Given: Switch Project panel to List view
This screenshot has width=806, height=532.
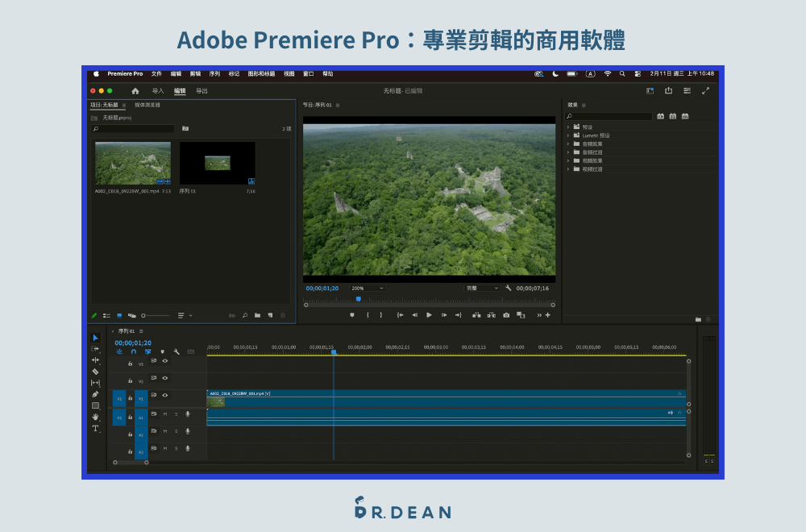Looking at the screenshot, I should (x=106, y=316).
